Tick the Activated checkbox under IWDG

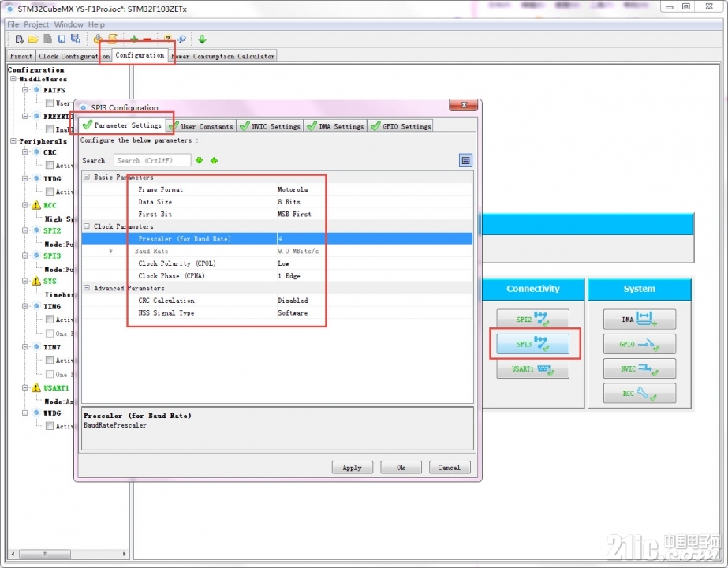point(50,192)
